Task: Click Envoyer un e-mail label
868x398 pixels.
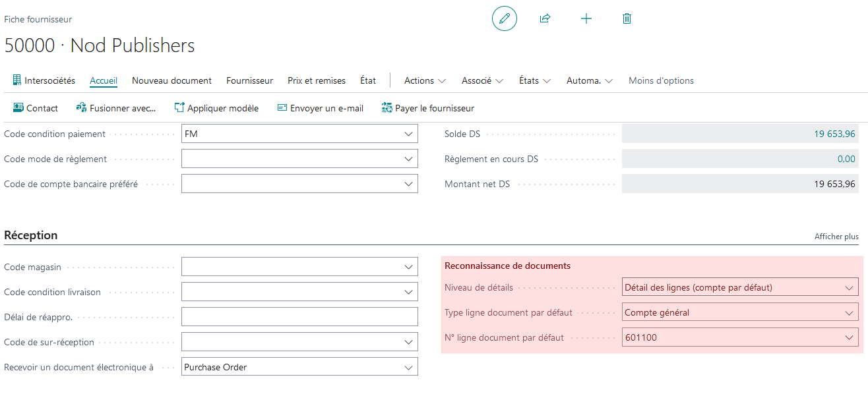Action: pyautogui.click(x=326, y=108)
